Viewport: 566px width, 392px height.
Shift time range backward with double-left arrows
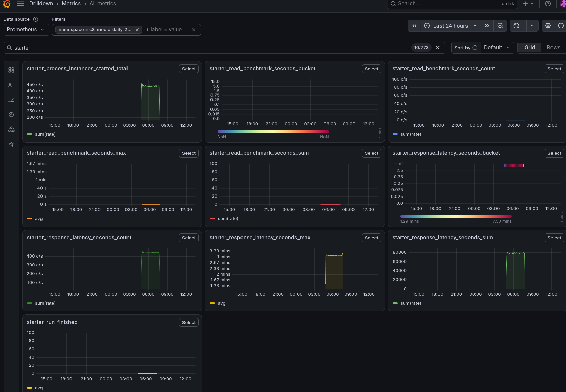414,26
